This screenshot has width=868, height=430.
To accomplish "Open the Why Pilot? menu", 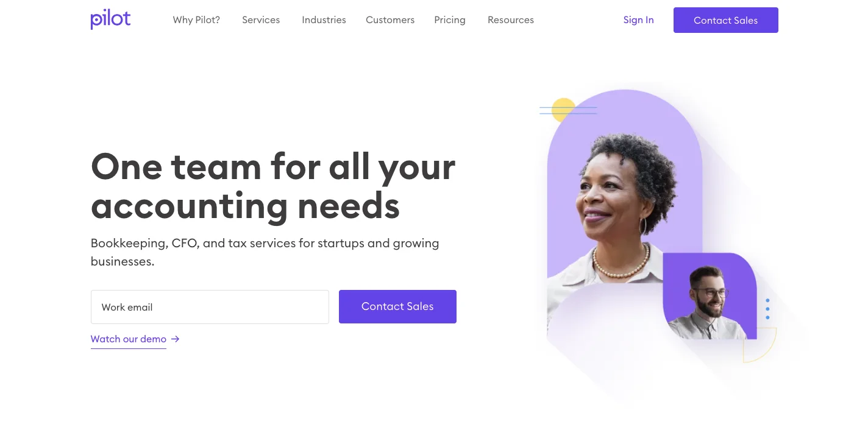I will (196, 20).
